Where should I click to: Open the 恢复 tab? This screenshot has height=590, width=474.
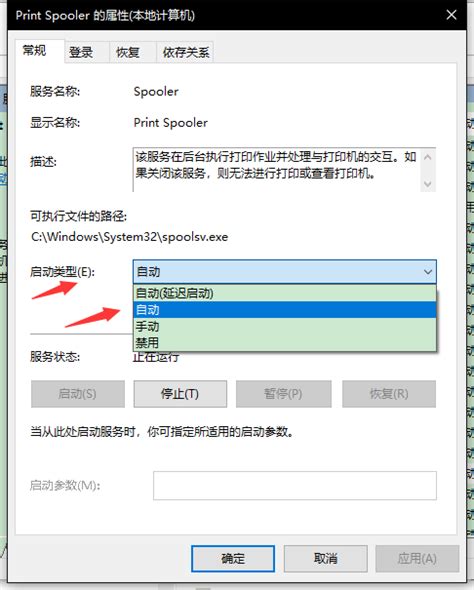(x=128, y=52)
